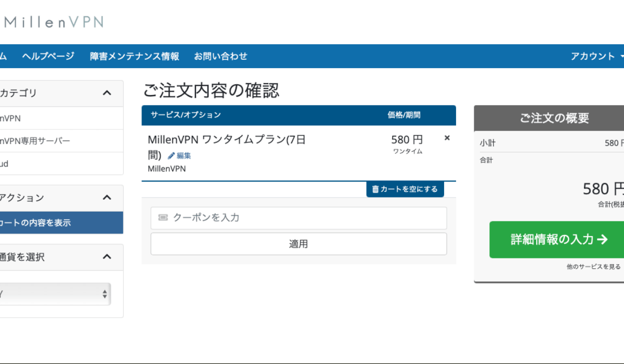This screenshot has width=624, height=364.
Task: Click the 価格/期間 column header
Action: (x=404, y=115)
